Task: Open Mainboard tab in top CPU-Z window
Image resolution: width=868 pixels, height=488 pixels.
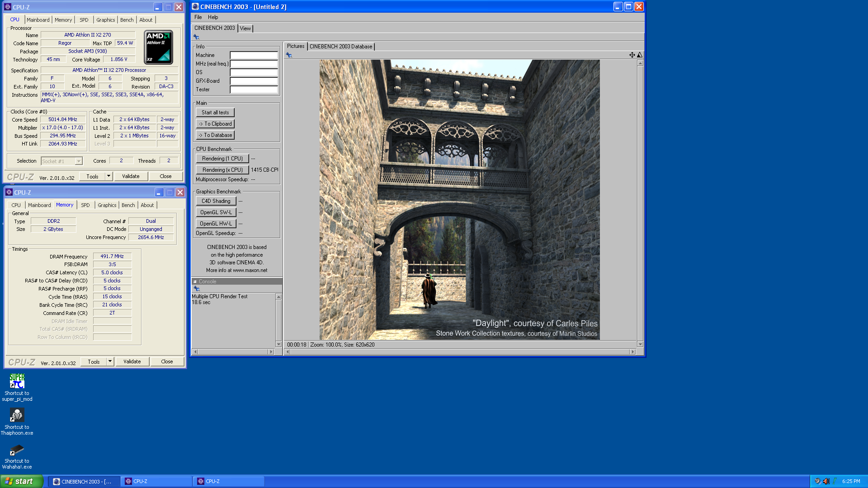Action: pos(38,20)
